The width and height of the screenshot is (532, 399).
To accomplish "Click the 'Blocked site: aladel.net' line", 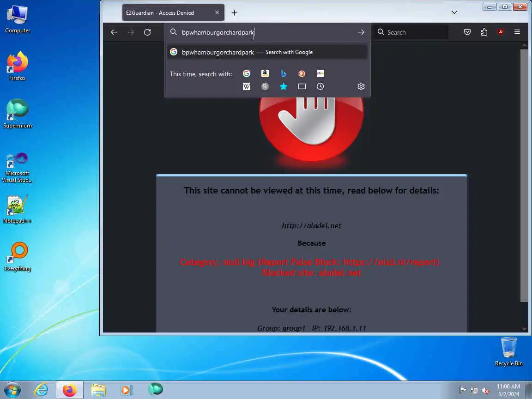I will (x=311, y=273).
